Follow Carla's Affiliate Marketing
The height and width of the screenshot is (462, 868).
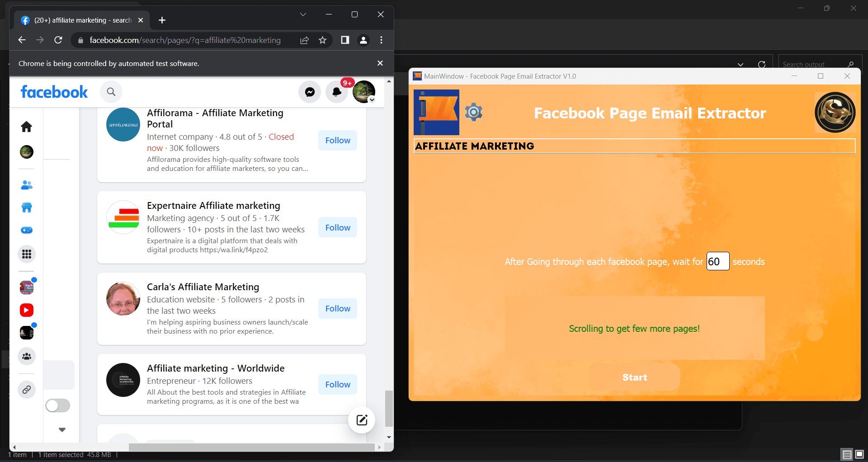tap(338, 308)
